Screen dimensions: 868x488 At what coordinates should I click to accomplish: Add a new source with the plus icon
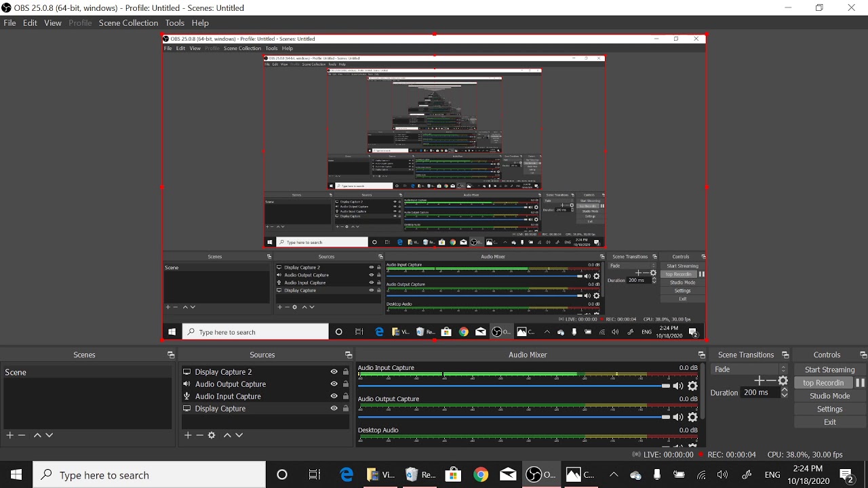[x=188, y=435]
